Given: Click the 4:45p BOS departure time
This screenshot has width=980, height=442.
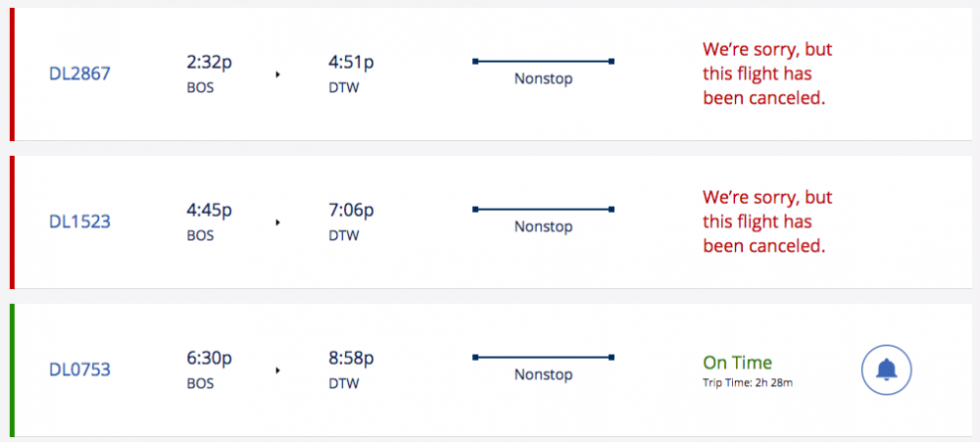Looking at the screenshot, I should tap(209, 221).
